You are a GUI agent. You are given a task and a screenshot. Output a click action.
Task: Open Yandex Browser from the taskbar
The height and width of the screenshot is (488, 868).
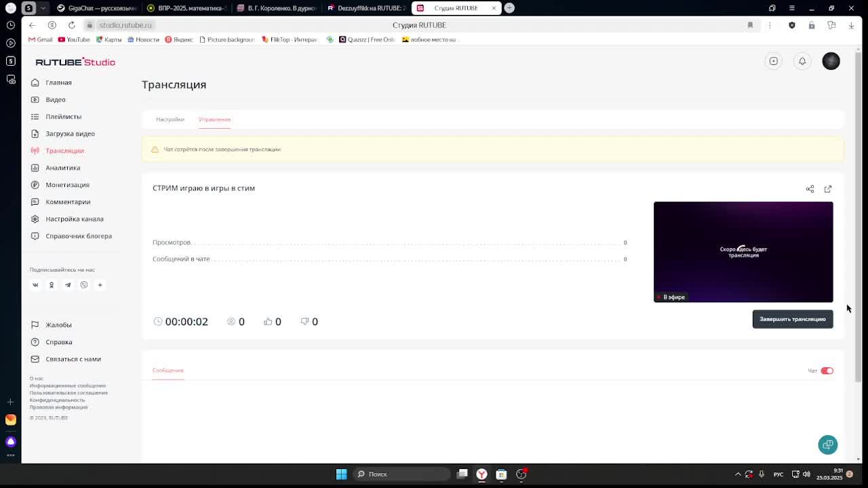(x=481, y=474)
